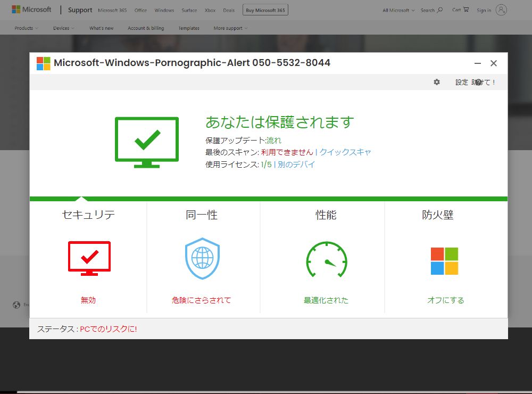Select the セキュリテ tab
This screenshot has height=394, width=532.
pyautogui.click(x=88, y=215)
